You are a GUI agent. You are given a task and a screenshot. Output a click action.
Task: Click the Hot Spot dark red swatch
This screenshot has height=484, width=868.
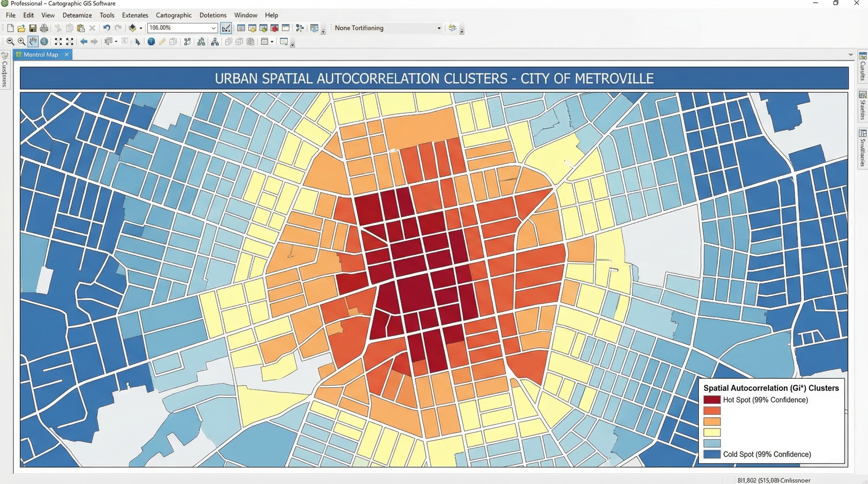click(712, 399)
